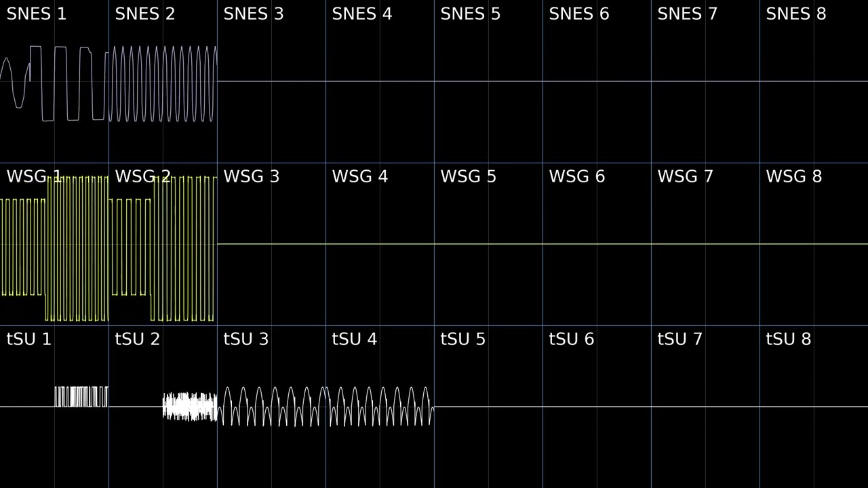The height and width of the screenshot is (488, 868).
Task: Click the WSG 5 channel label
Action: click(x=469, y=177)
